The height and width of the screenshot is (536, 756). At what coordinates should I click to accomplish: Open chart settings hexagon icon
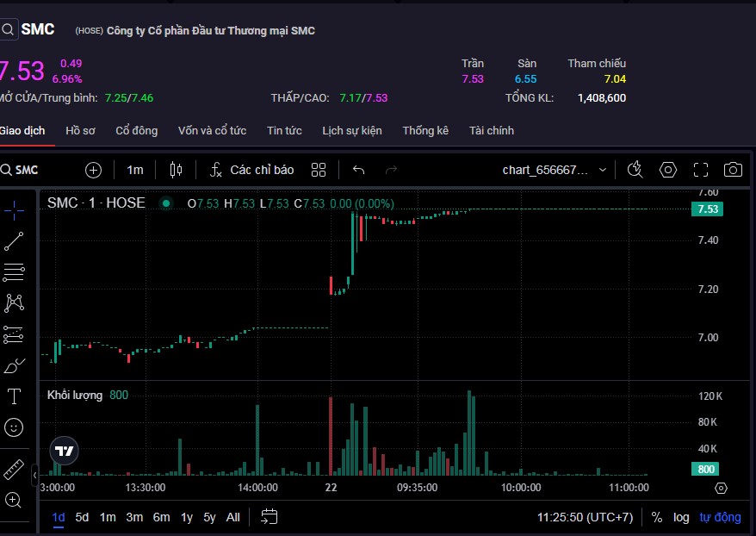point(668,170)
